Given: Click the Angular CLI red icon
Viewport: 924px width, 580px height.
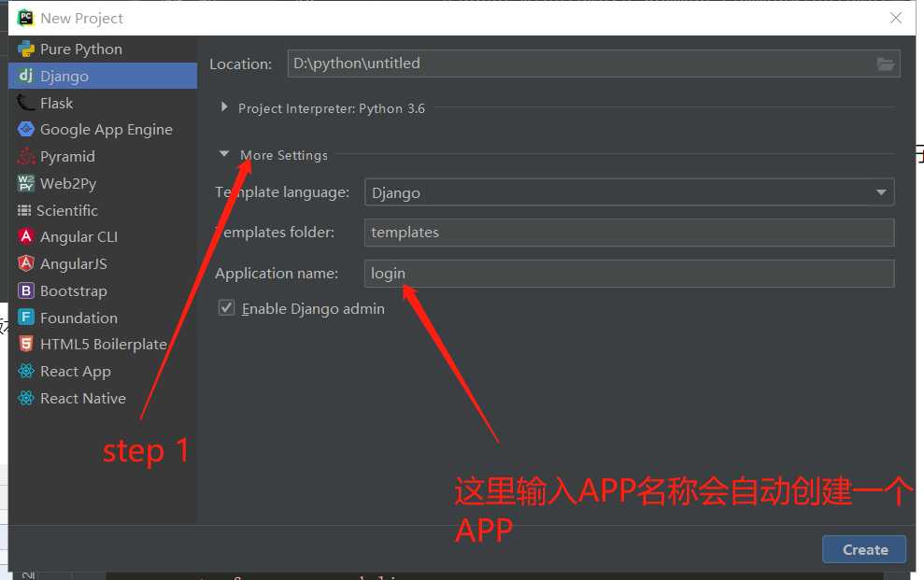Looking at the screenshot, I should pyautogui.click(x=26, y=236).
